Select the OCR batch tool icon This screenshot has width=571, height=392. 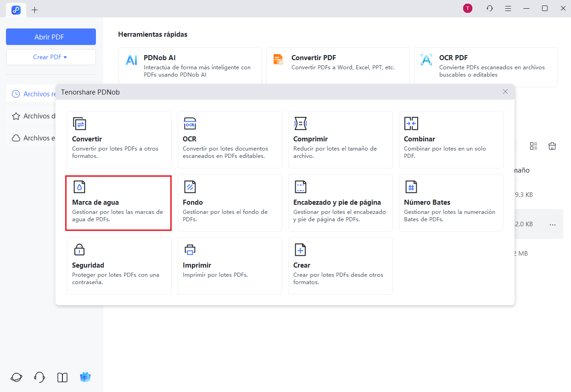(x=190, y=123)
